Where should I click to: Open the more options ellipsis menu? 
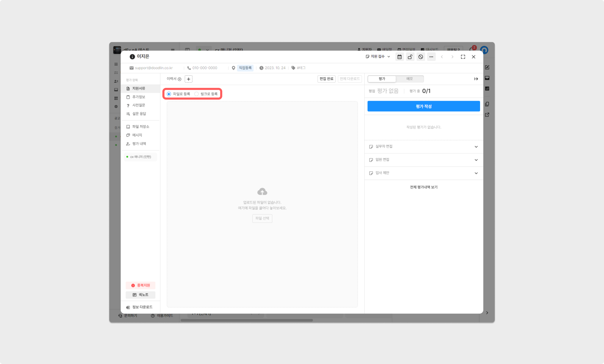[431, 57]
